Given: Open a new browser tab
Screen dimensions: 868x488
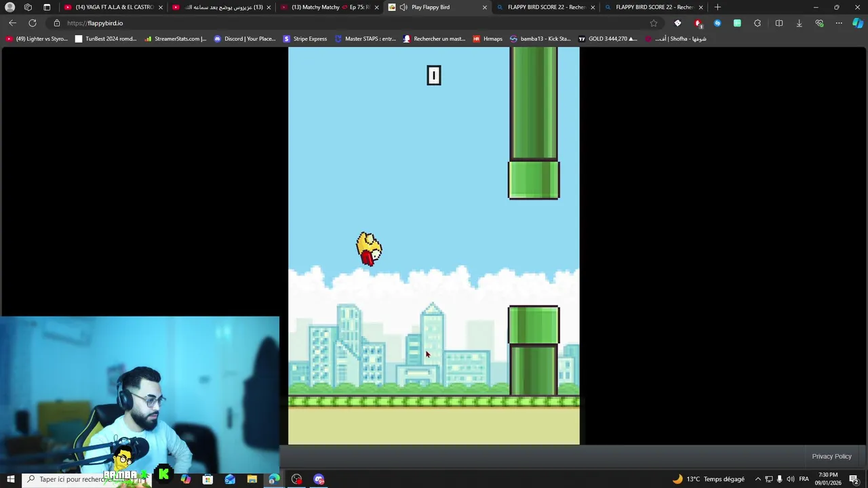Looking at the screenshot, I should pos(717,7).
